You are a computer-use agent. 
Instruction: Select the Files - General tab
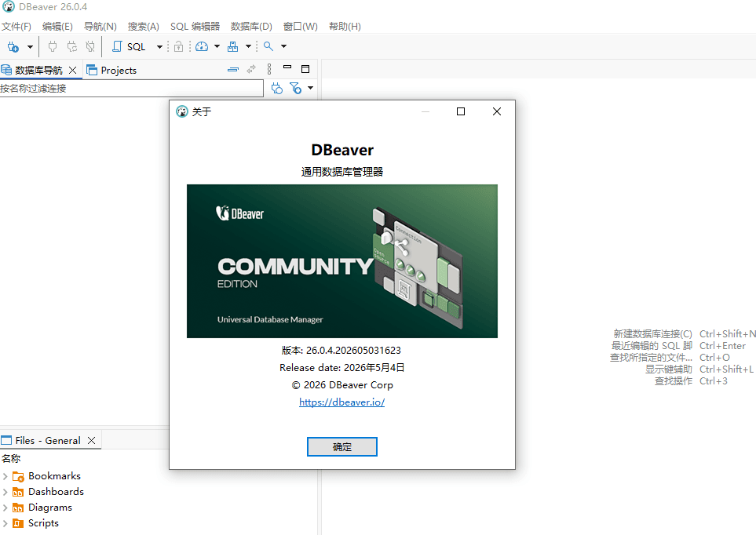pos(48,441)
